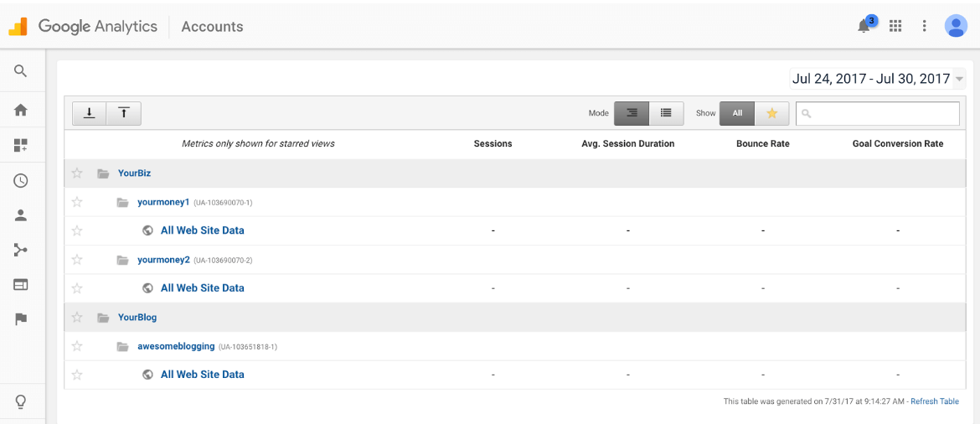The height and width of the screenshot is (424, 980).
Task: Open Audience person icon in sidebar
Action: pos(21,215)
